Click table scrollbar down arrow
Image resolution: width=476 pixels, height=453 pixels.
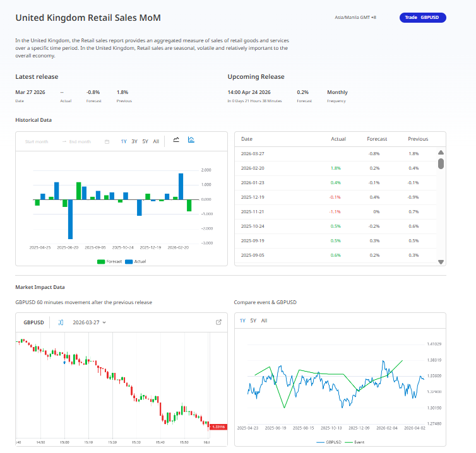(441, 262)
